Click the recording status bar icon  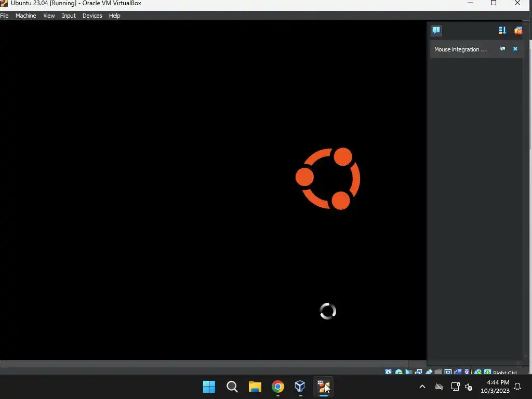[x=458, y=372]
